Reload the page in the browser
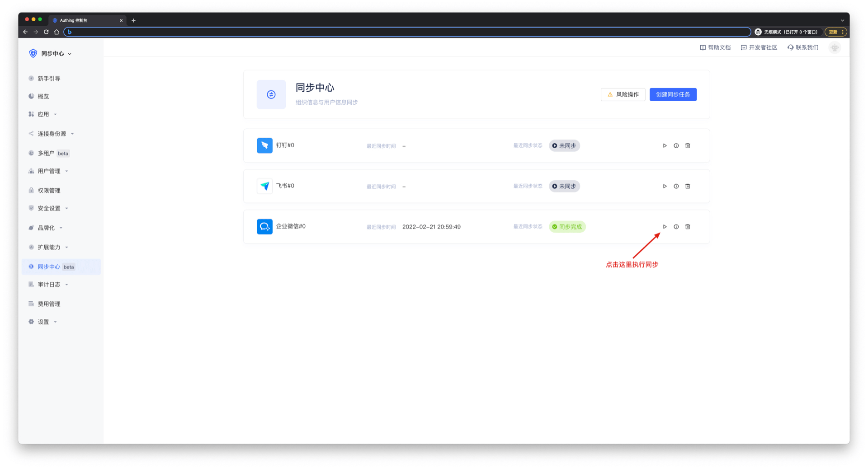 pyautogui.click(x=46, y=32)
